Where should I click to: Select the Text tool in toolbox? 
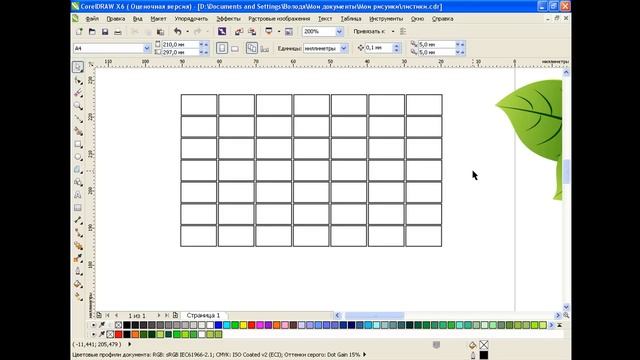[78, 195]
